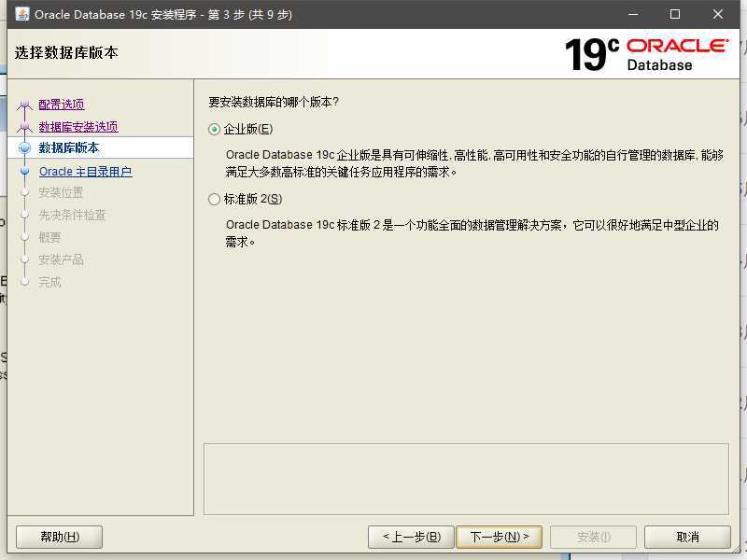Image resolution: width=747 pixels, height=560 pixels.
Task: Click the 概要 step label
Action: pyautogui.click(x=49, y=238)
